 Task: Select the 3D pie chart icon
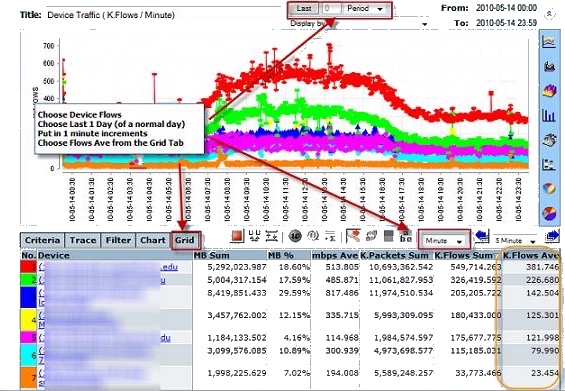pyautogui.click(x=549, y=213)
